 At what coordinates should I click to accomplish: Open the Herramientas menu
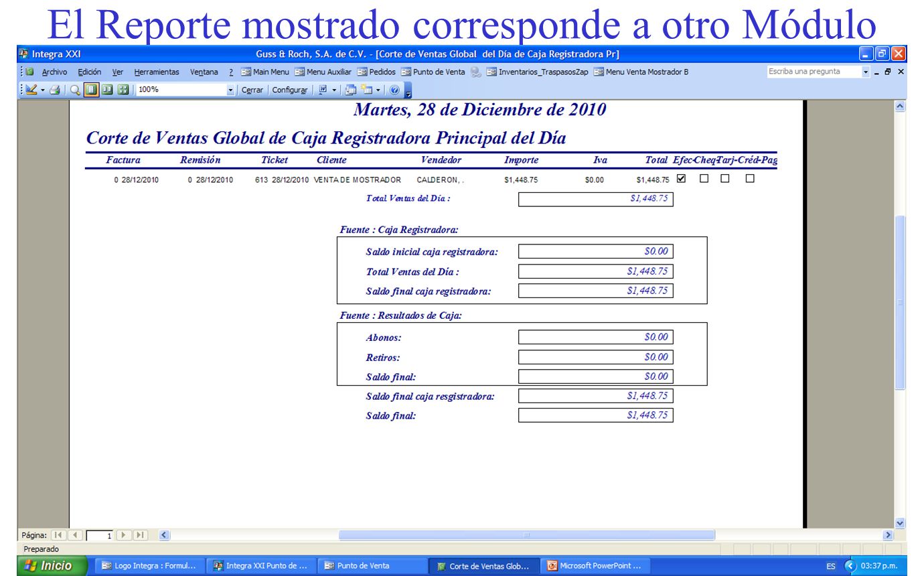(157, 72)
